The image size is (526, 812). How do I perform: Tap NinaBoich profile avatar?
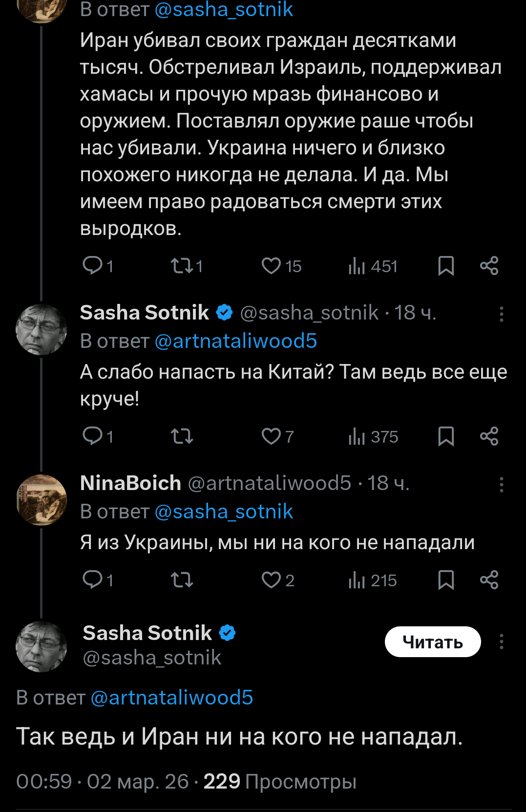pyautogui.click(x=42, y=499)
